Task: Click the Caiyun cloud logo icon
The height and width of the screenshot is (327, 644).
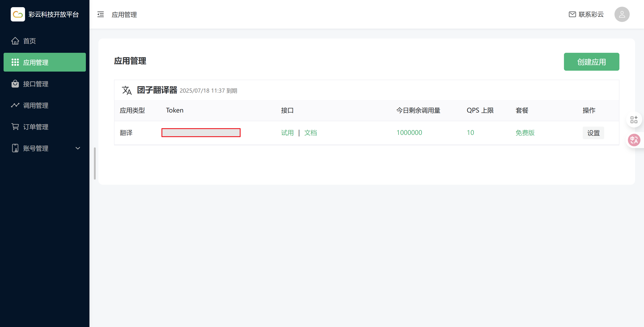Action: tap(18, 14)
